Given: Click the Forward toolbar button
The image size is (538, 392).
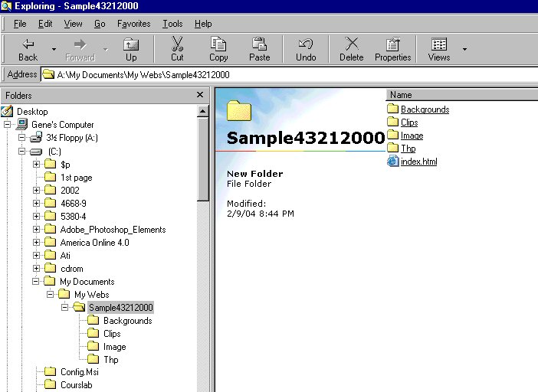Looking at the screenshot, I should click(80, 49).
